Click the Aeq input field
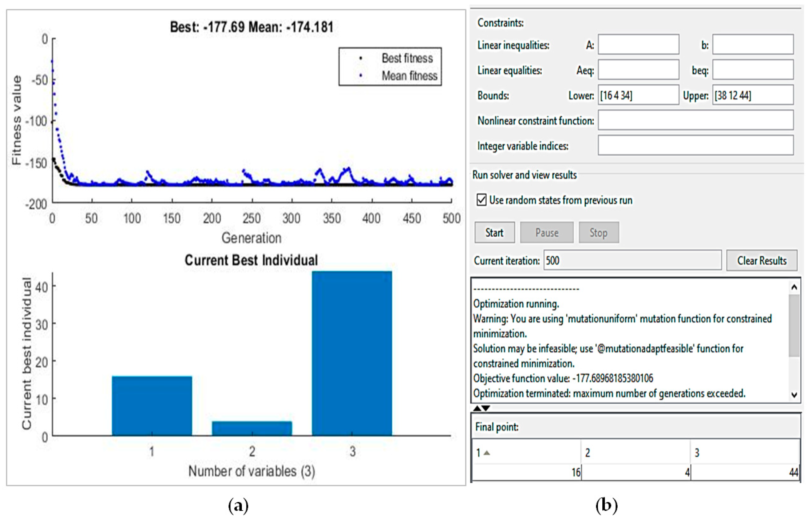 point(638,70)
